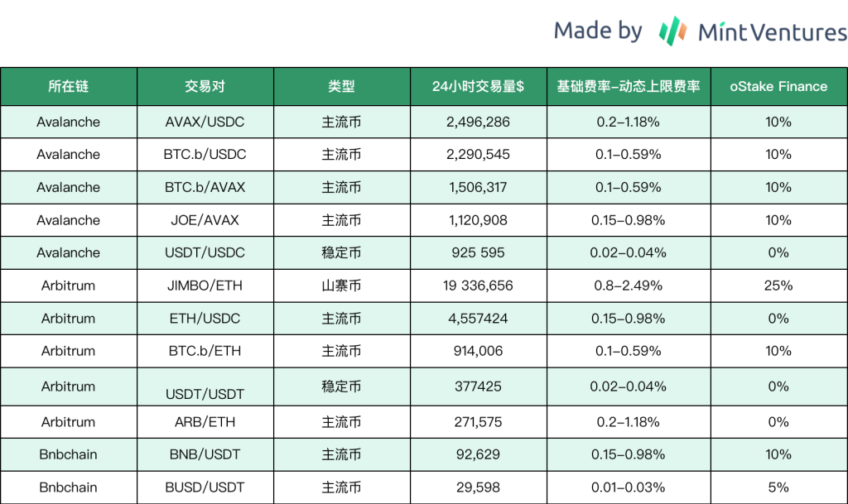Click the Mint Ventures brand name text
848x504 pixels.
[x=772, y=32]
